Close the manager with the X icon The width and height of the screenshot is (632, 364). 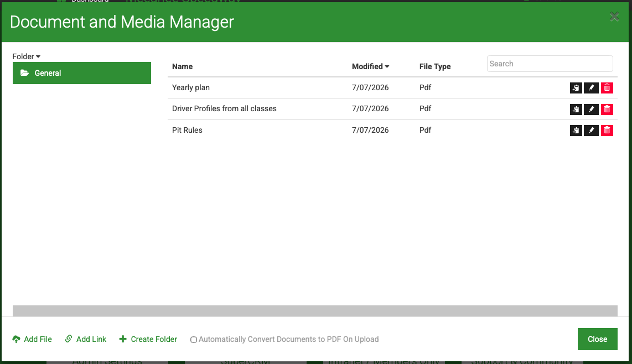tap(614, 17)
